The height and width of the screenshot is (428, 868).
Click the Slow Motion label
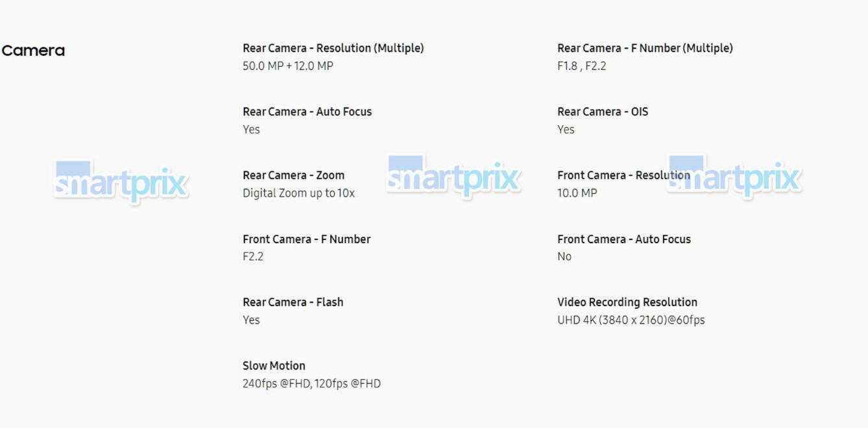[x=274, y=366]
